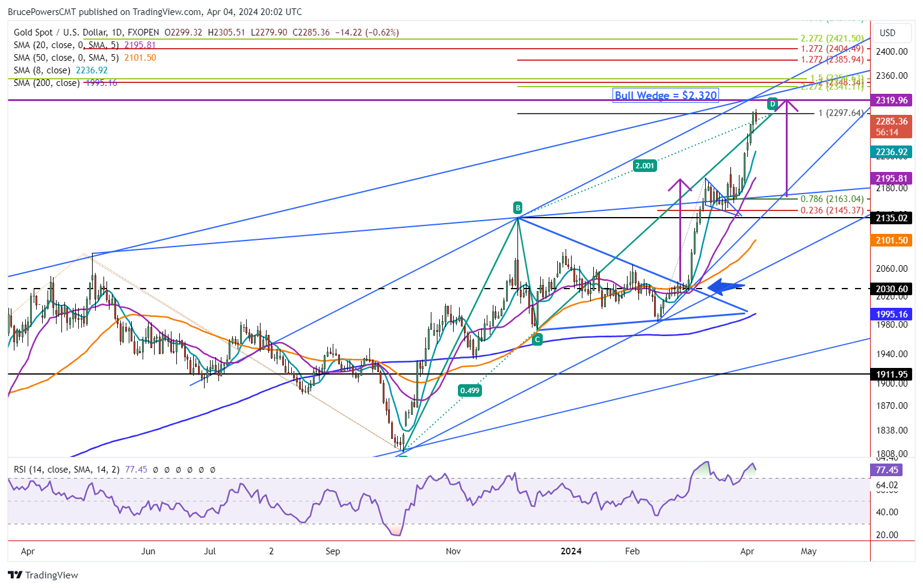Image resolution: width=923 pixels, height=588 pixels.
Task: Select point D marker near the wedge apex
Action: coord(772,104)
